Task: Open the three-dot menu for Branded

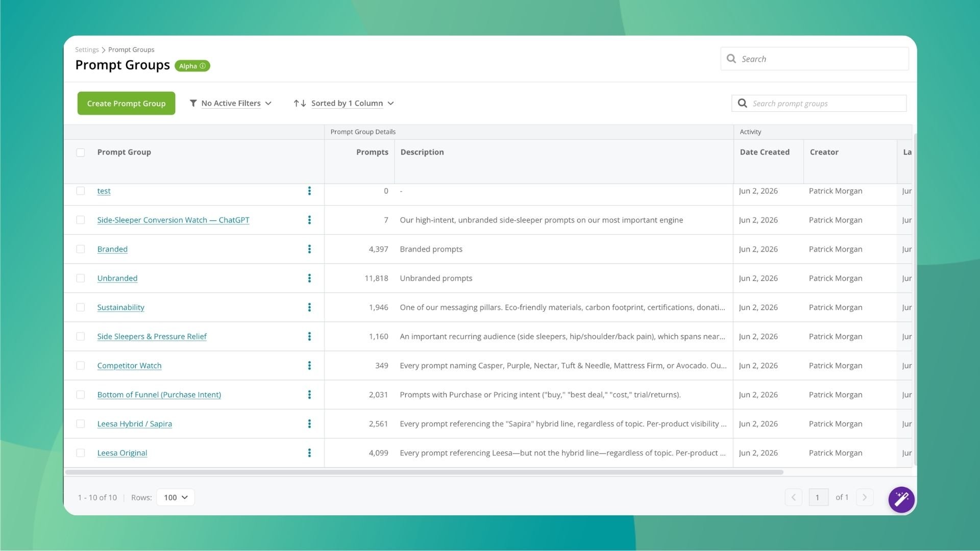Action: point(309,249)
